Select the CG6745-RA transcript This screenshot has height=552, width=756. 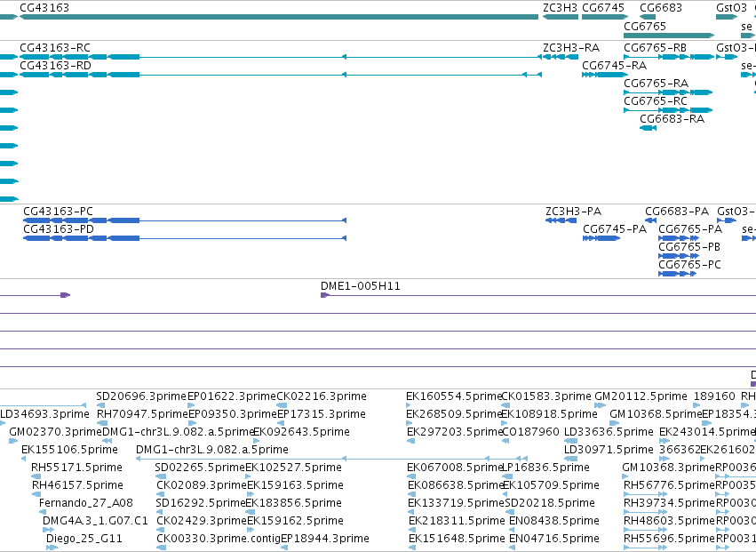614,66
